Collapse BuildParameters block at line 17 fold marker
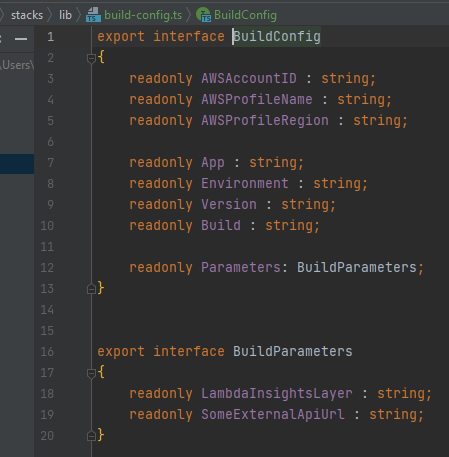 coord(91,373)
